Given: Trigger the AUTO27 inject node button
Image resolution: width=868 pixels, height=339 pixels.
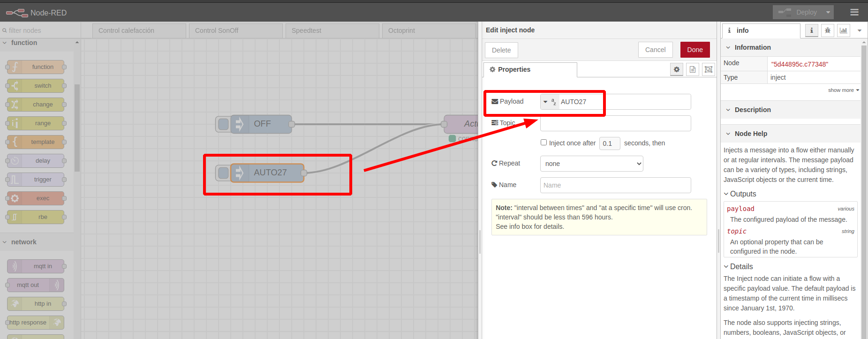Looking at the screenshot, I should pyautogui.click(x=223, y=173).
